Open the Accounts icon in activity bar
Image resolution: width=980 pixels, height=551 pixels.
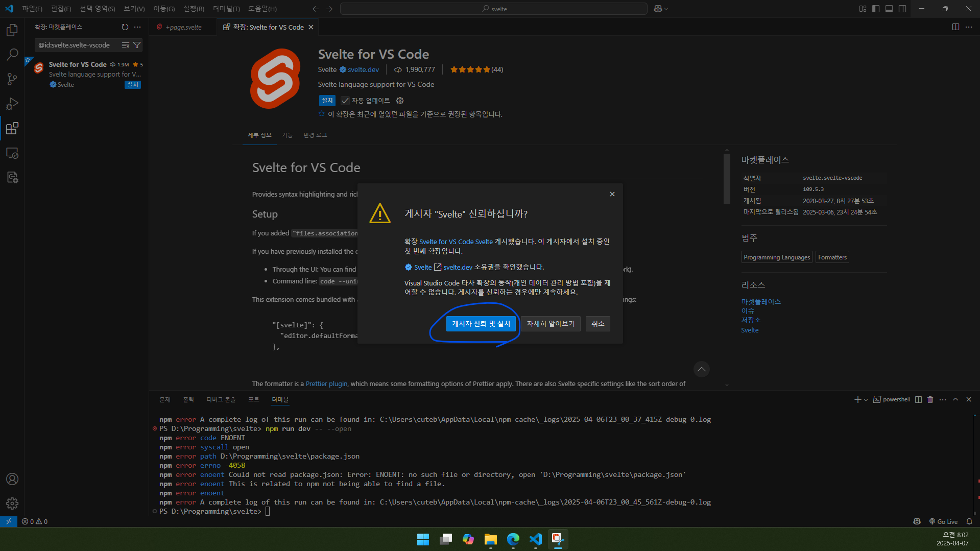12,479
